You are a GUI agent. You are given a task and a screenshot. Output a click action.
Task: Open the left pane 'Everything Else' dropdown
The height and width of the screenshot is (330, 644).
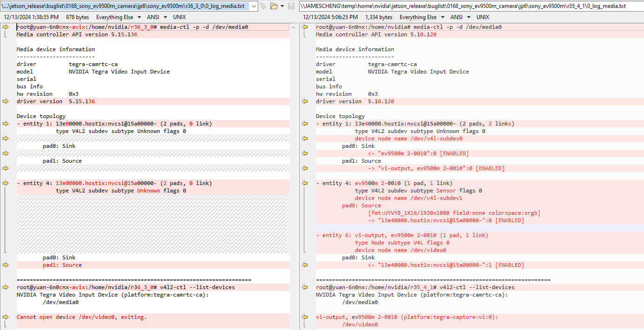point(119,17)
